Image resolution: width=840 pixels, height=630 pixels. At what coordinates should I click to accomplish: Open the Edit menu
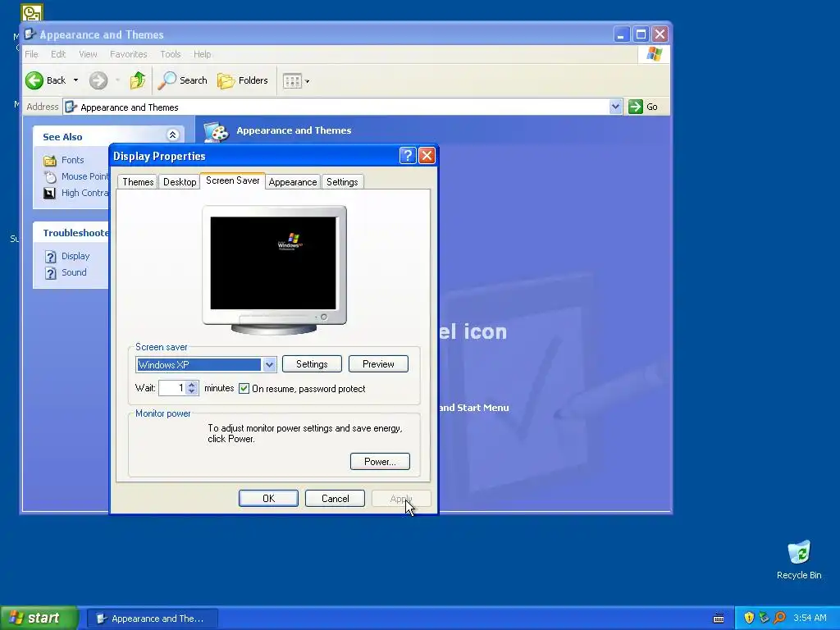pyautogui.click(x=58, y=54)
